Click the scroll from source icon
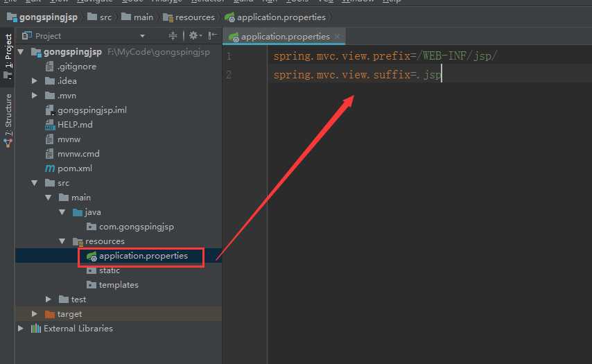592x364 pixels. click(x=173, y=36)
